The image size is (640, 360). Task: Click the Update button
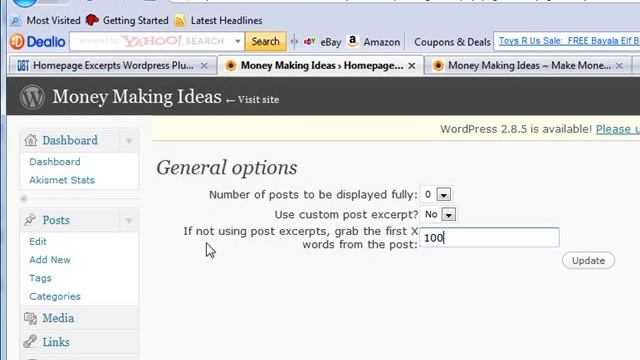pyautogui.click(x=588, y=260)
